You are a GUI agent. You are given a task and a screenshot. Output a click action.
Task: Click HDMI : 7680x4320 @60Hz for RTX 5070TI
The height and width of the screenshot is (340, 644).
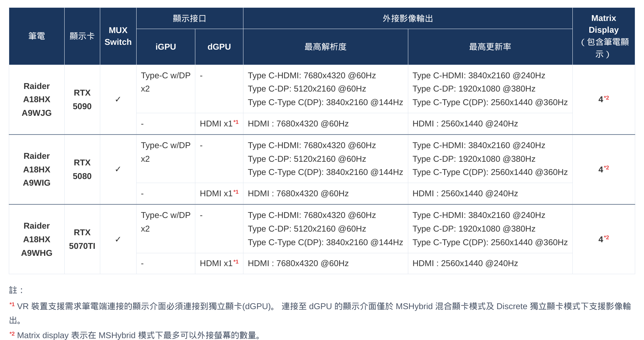[x=298, y=263]
